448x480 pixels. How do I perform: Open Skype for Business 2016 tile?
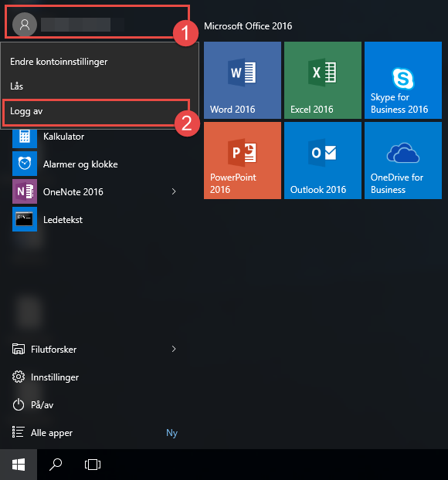pyautogui.click(x=403, y=80)
